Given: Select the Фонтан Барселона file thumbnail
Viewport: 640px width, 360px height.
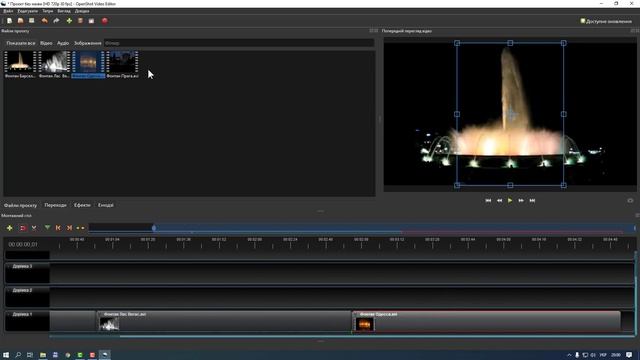Looking at the screenshot, I should (20, 64).
